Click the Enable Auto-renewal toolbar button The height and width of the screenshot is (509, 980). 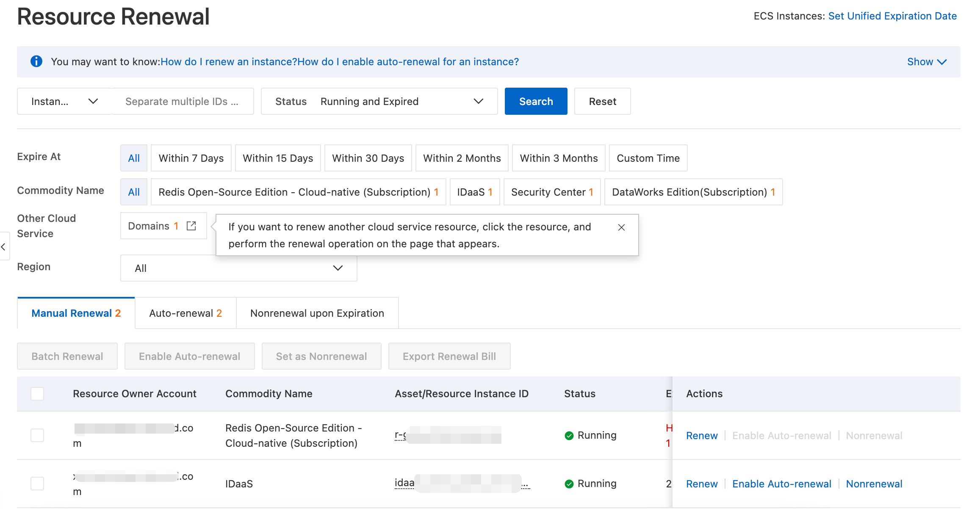tap(189, 356)
